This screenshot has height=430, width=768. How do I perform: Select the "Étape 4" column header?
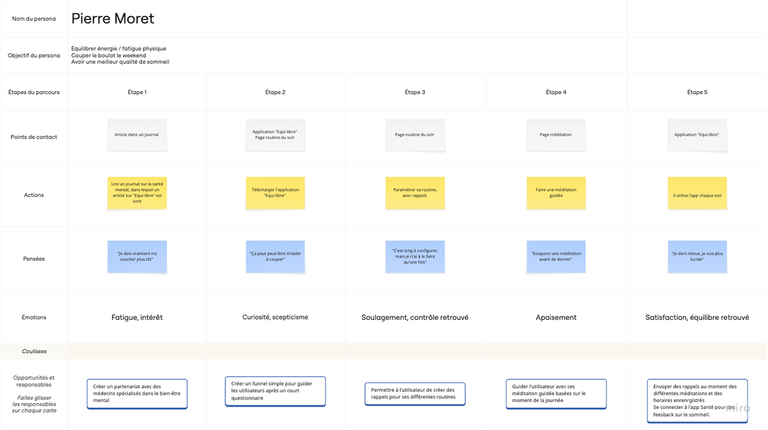coord(556,92)
